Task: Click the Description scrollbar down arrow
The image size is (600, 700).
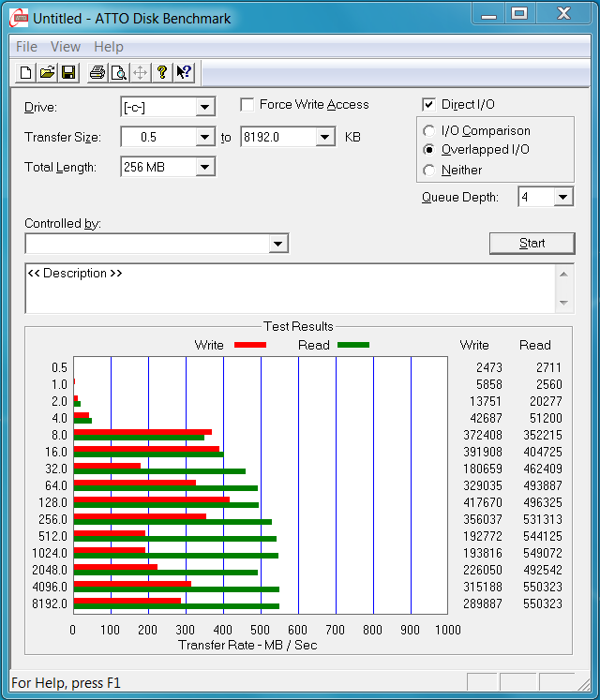Action: point(563,303)
